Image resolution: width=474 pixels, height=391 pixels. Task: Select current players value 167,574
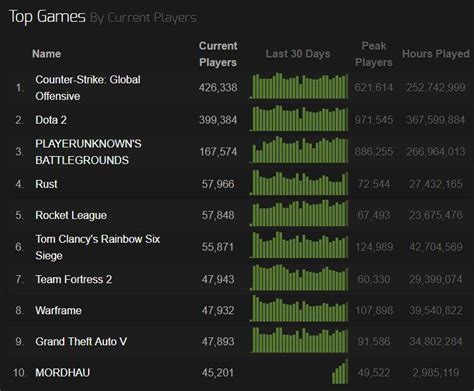pyautogui.click(x=218, y=152)
